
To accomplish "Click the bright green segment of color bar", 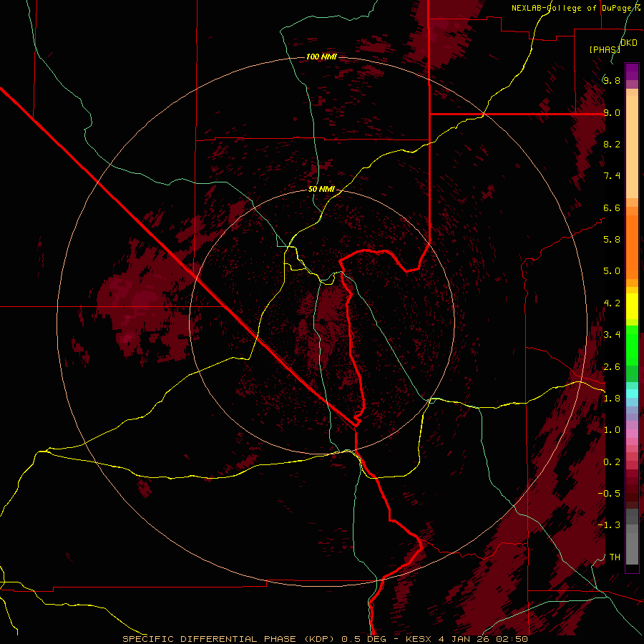I will (x=632, y=346).
